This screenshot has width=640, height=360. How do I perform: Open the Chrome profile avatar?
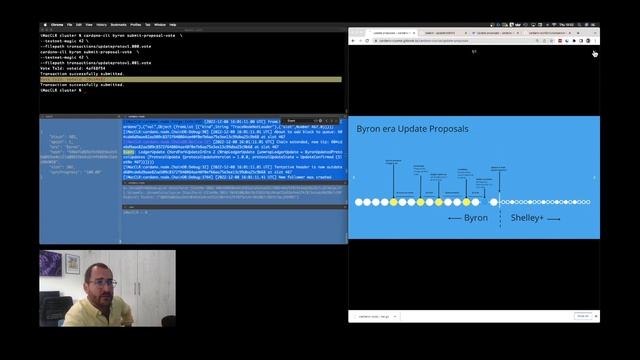click(x=588, y=41)
